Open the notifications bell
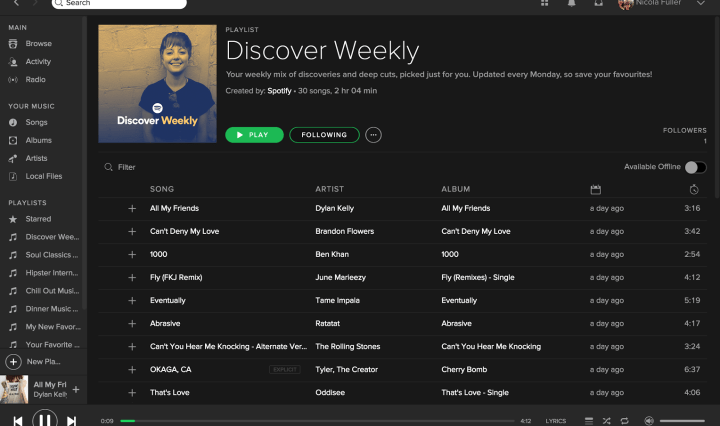Viewport: 720px width, 426px height. pos(572,4)
